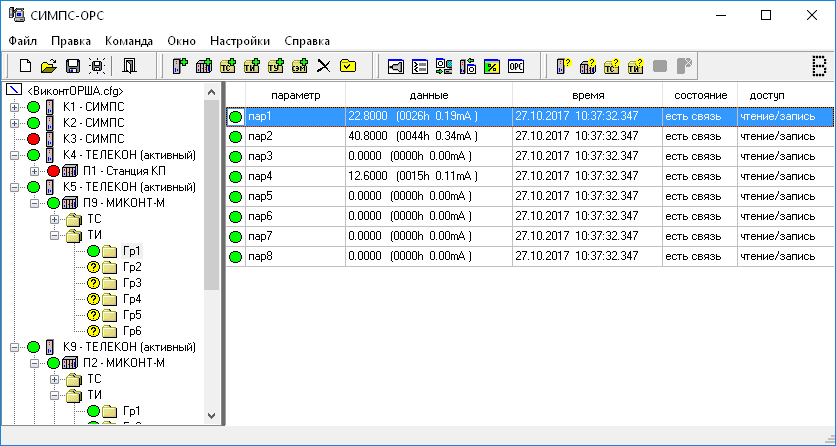This screenshot has height=446, width=836.
Task: Expand the П1 - Станция КП node
Action: tap(35, 171)
